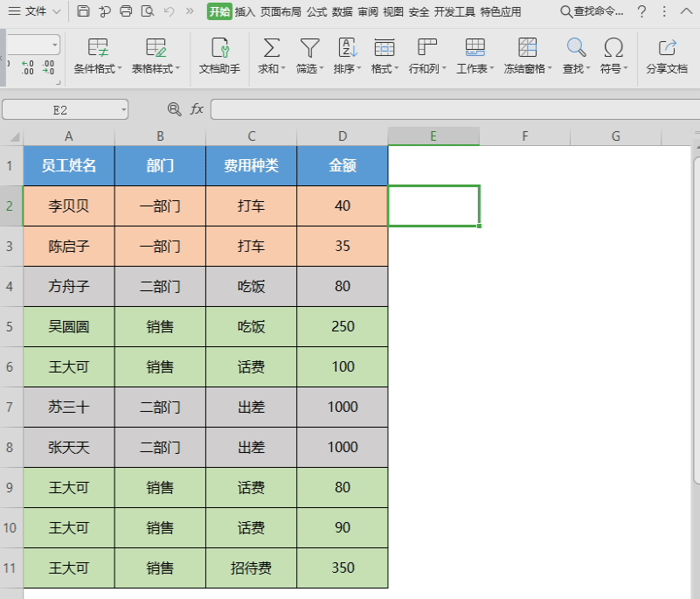
Task: Expand the 筛选 dropdown arrow
Action: [322, 68]
